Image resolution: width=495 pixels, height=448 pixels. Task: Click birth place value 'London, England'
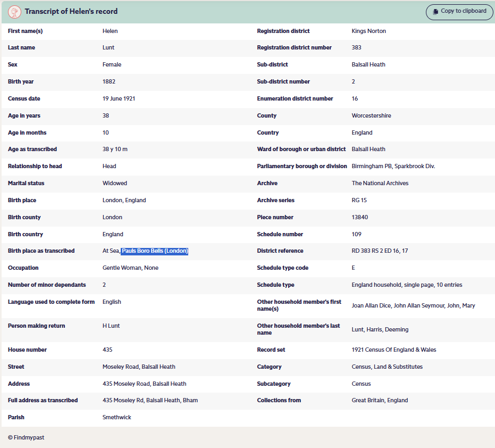[x=124, y=200]
